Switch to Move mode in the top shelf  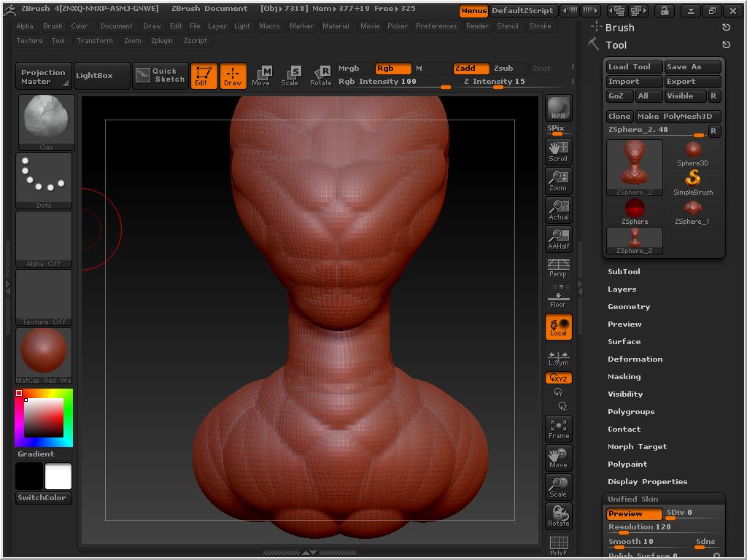coord(260,76)
